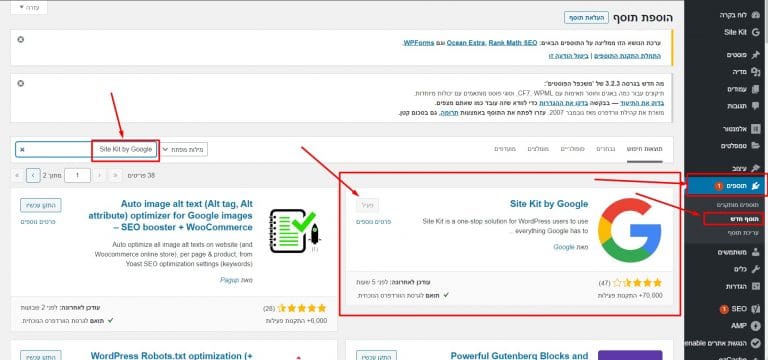Image resolution: width=768 pixels, height=360 pixels.
Task: Switch to the Recommended (מומלצים) tab
Action: [538, 148]
